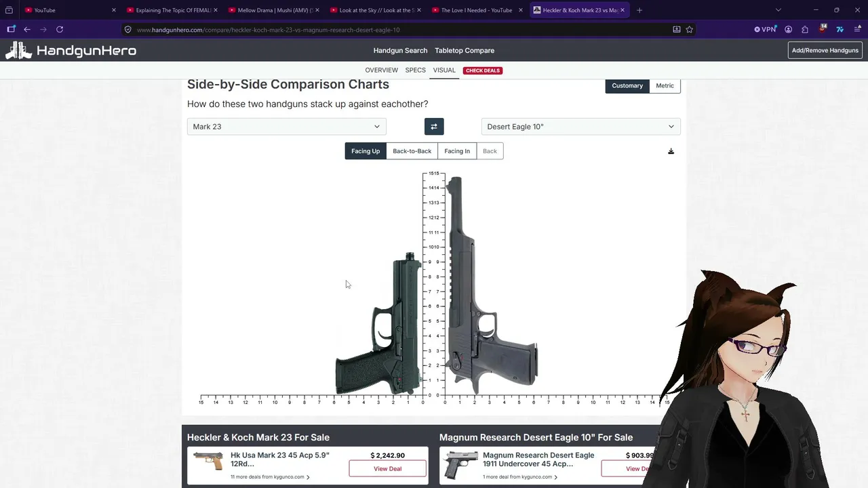Click the Heckler & Koch Mark 23 For Sale heading

click(x=258, y=438)
